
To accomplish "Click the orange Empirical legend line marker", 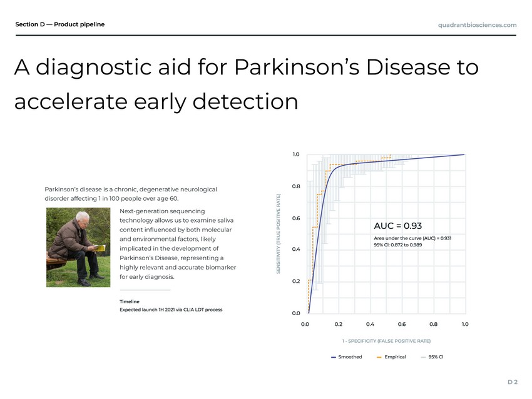I will 379,357.
